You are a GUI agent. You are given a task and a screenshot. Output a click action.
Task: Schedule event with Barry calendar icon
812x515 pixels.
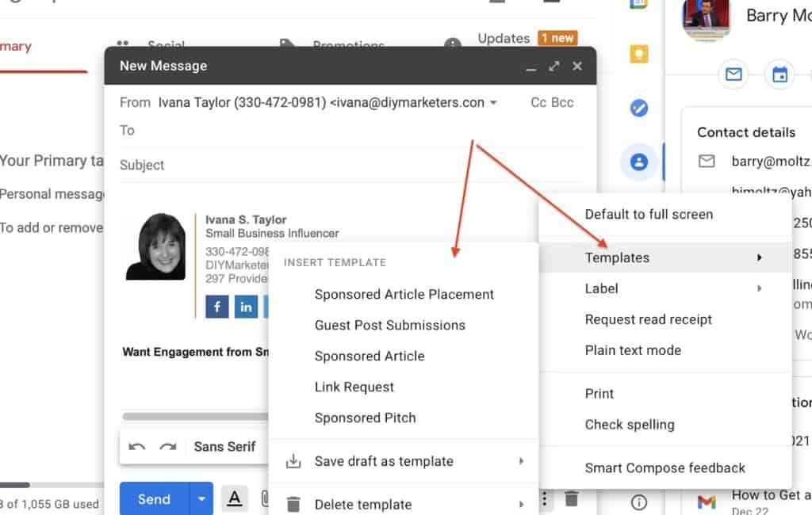click(x=780, y=74)
